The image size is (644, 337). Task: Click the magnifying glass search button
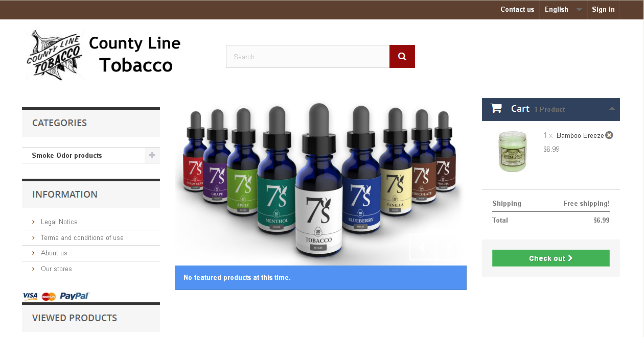pyautogui.click(x=402, y=56)
